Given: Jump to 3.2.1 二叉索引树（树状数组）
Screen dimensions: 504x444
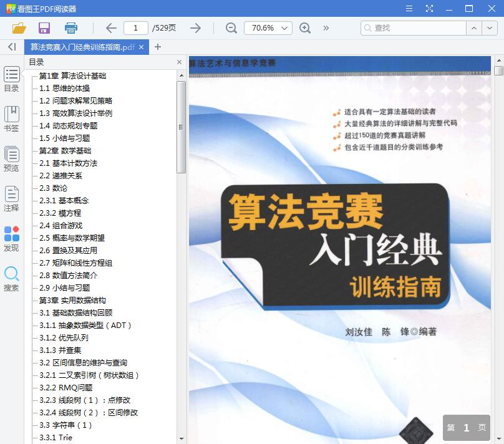Looking at the screenshot, I should [89, 375].
